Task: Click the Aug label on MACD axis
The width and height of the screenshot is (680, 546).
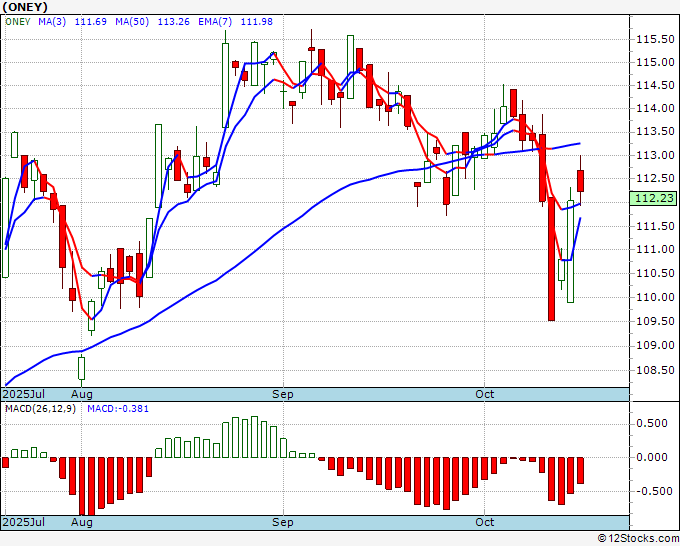Action: point(82,522)
